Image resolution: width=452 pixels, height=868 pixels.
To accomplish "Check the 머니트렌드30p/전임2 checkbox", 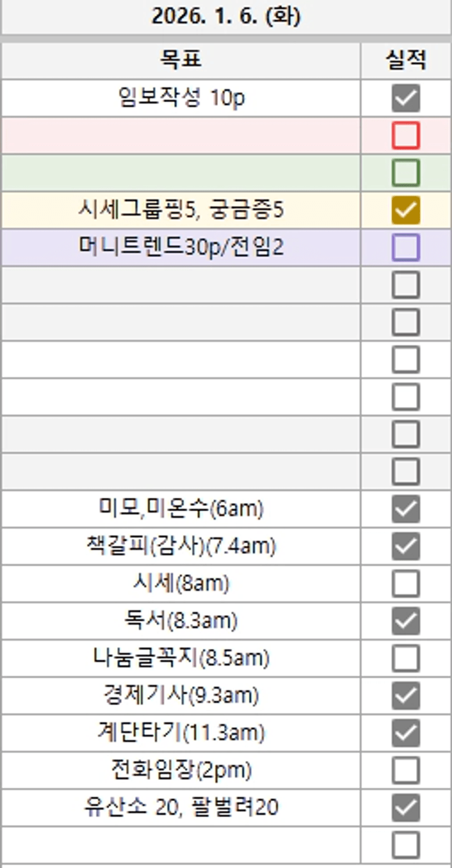I will pyautogui.click(x=406, y=247).
